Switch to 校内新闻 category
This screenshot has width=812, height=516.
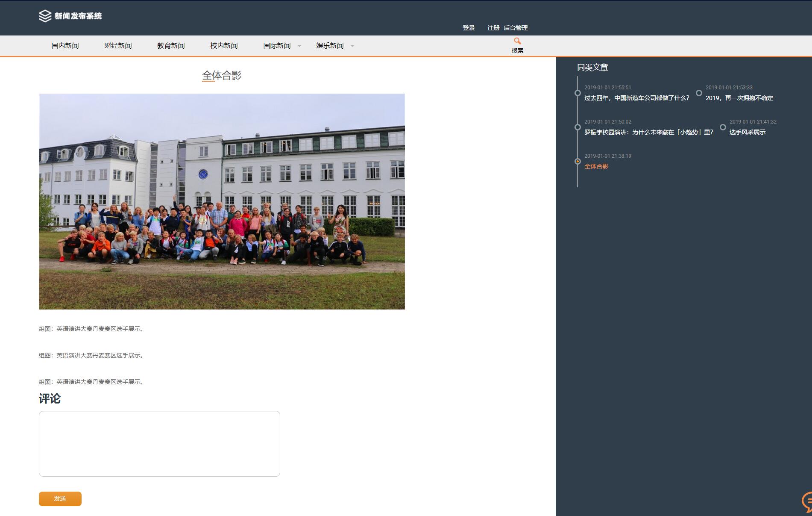(224, 46)
